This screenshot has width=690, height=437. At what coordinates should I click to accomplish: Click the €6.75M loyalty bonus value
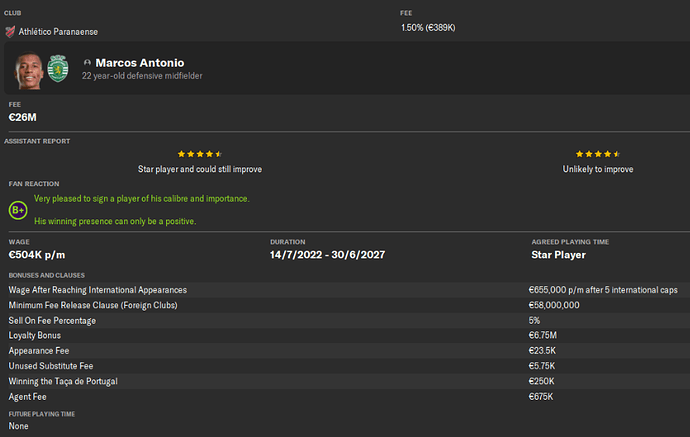pos(543,335)
